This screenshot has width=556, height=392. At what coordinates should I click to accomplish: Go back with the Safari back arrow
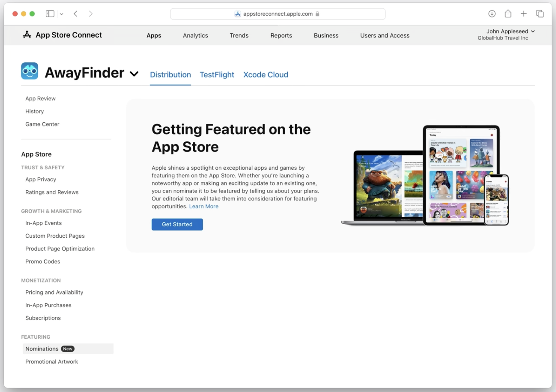click(x=76, y=14)
